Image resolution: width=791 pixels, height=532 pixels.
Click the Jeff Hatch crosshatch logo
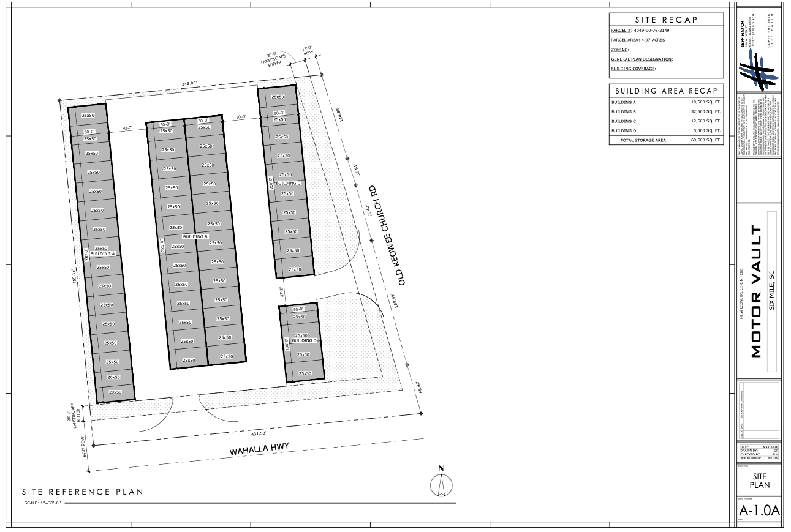[x=758, y=70]
